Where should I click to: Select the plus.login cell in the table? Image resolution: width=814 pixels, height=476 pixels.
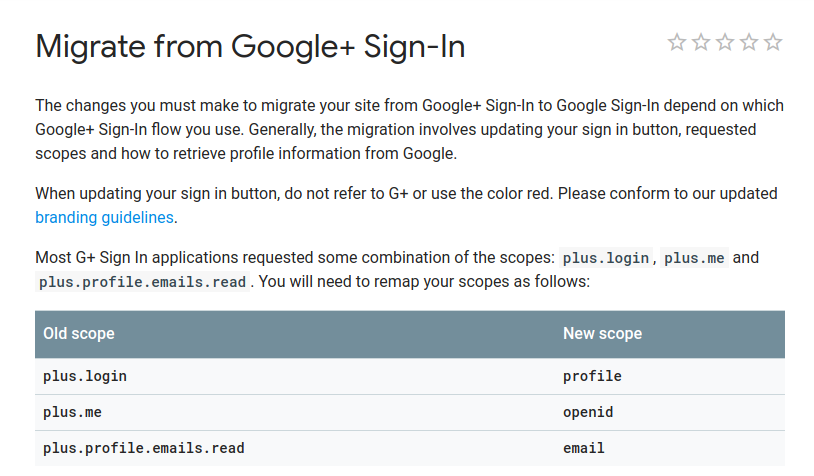point(85,376)
